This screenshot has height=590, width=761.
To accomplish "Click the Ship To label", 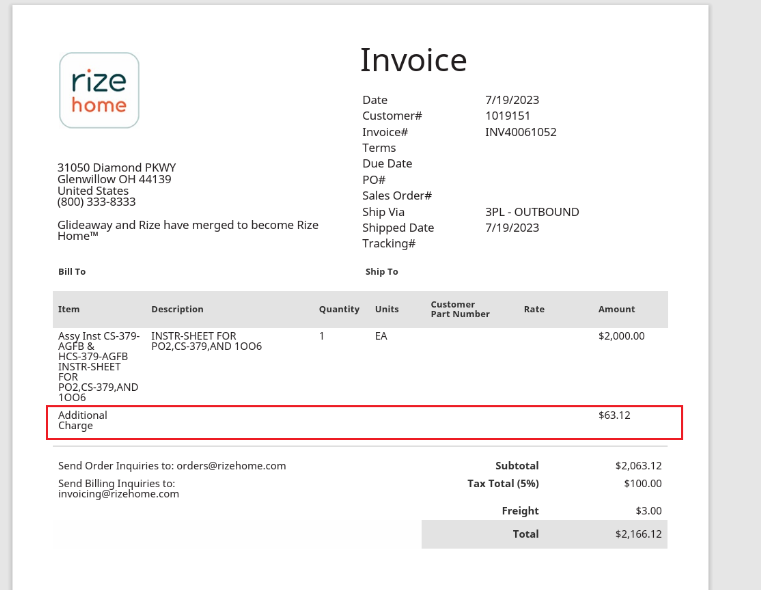I will 382,272.
